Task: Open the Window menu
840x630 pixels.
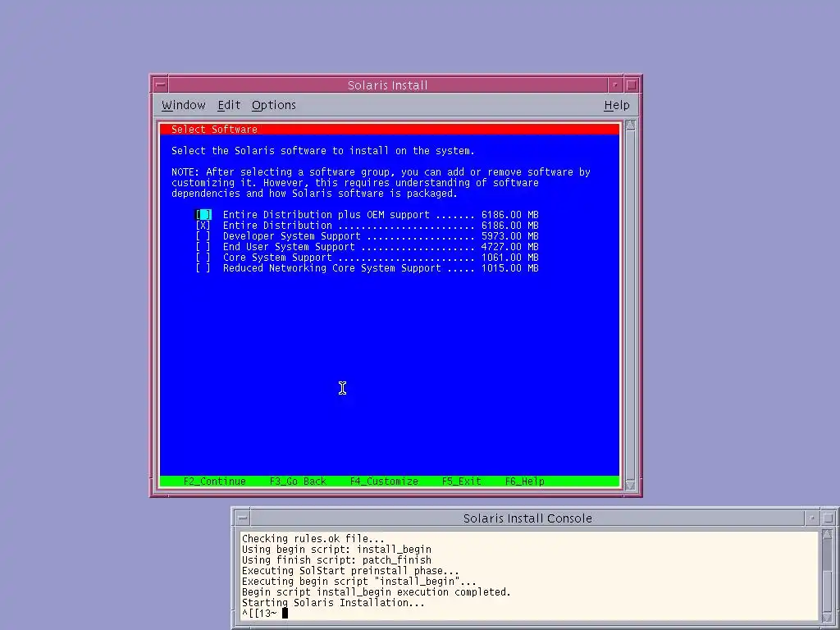Action: [183, 105]
